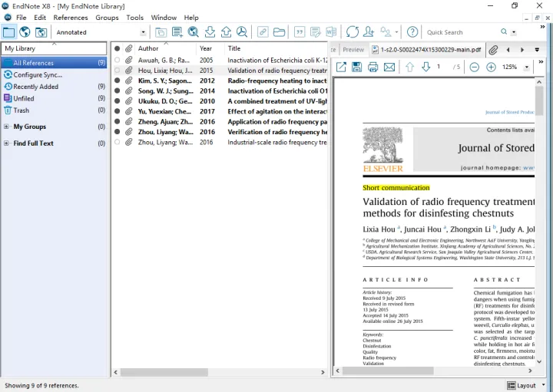Open Online Search toolbar icon
553x392 pixels.
pyautogui.click(x=194, y=32)
